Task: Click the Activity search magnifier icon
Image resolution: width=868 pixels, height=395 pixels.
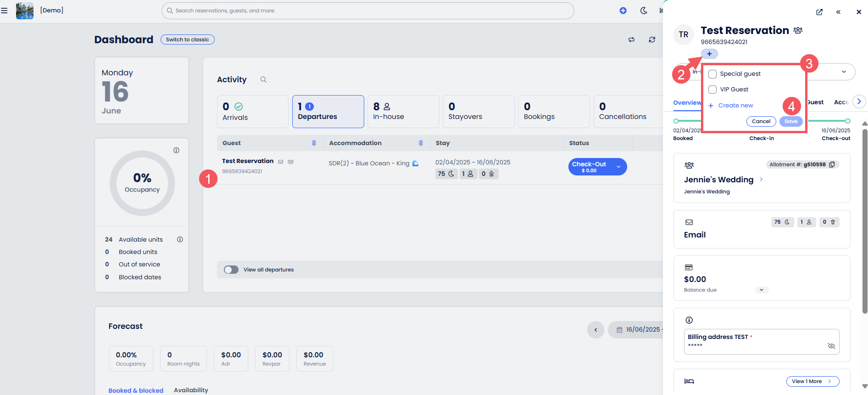Action: [263, 79]
